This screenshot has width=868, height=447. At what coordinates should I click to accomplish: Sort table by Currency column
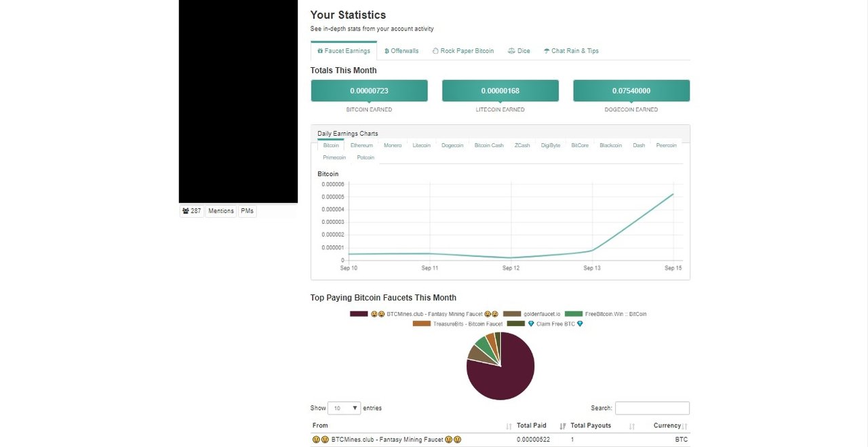point(664,426)
